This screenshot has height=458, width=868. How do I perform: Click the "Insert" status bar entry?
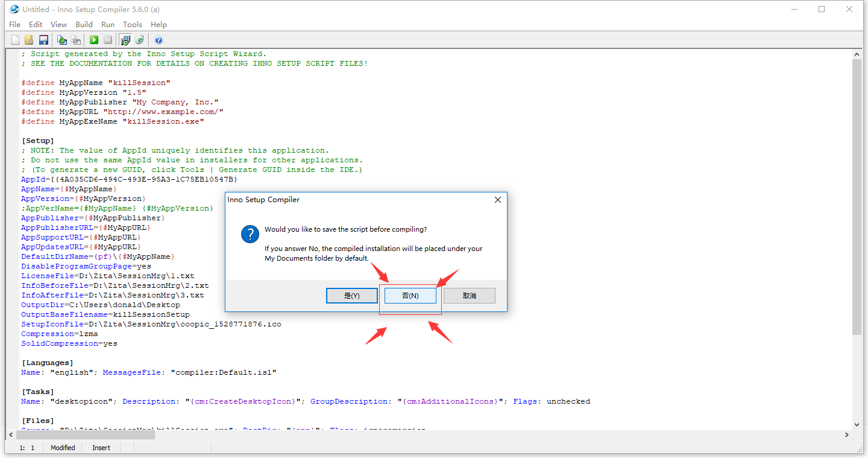click(x=101, y=448)
